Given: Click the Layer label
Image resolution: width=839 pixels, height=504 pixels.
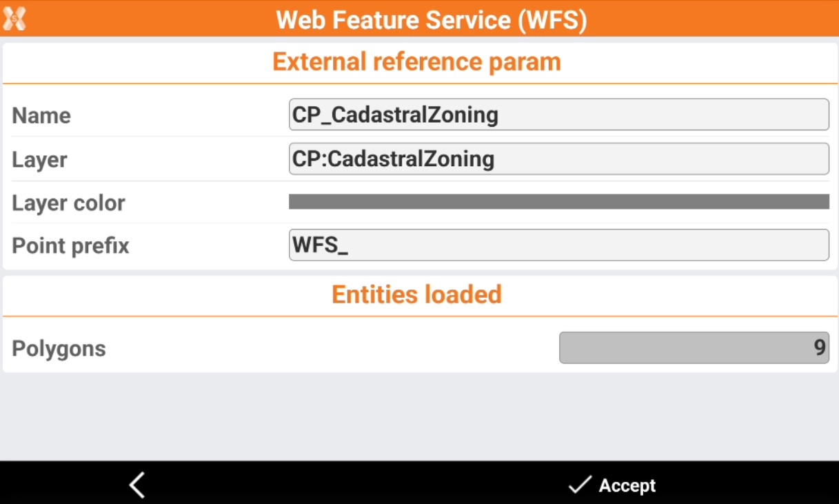Looking at the screenshot, I should coord(39,160).
